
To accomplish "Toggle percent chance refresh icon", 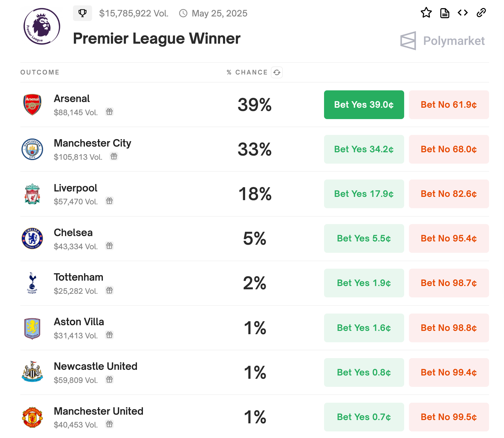I will click(277, 72).
